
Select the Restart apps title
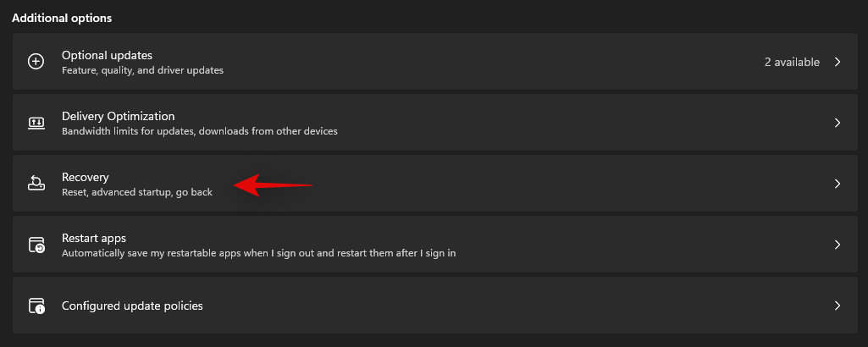[x=94, y=238]
